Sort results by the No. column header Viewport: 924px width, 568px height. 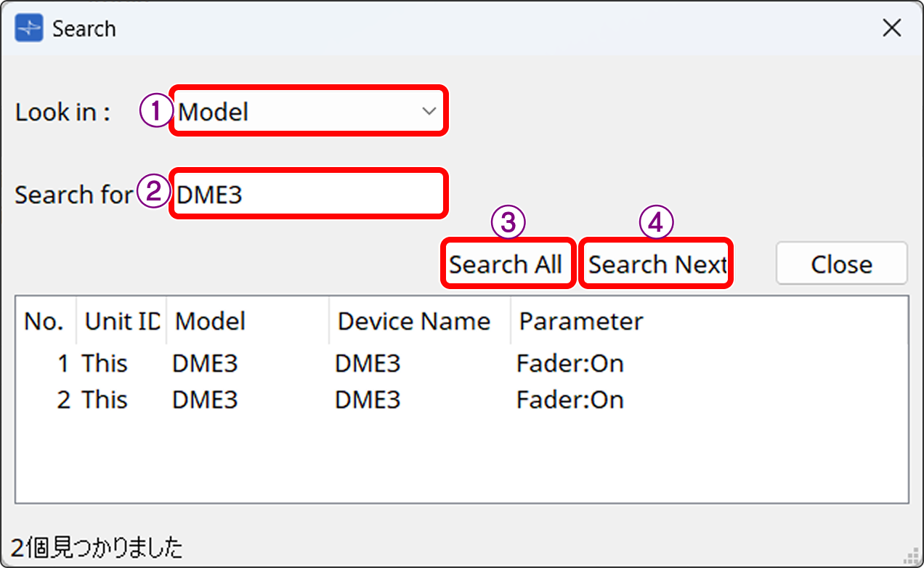45,320
